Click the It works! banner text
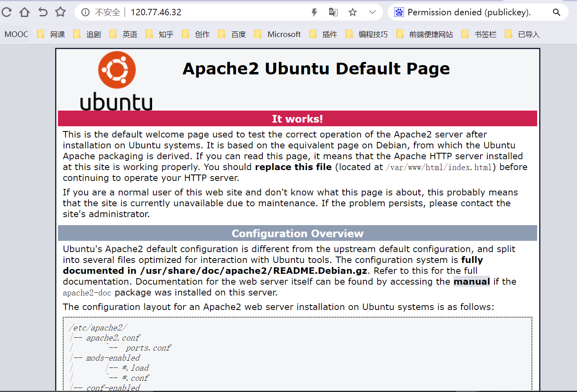Image resolution: width=577 pixels, height=392 pixels. point(297,119)
